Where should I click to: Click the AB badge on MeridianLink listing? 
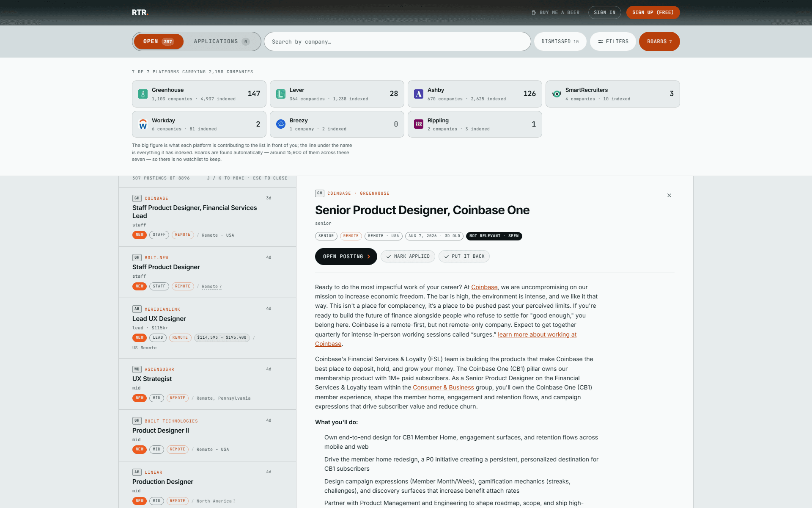pos(137,309)
